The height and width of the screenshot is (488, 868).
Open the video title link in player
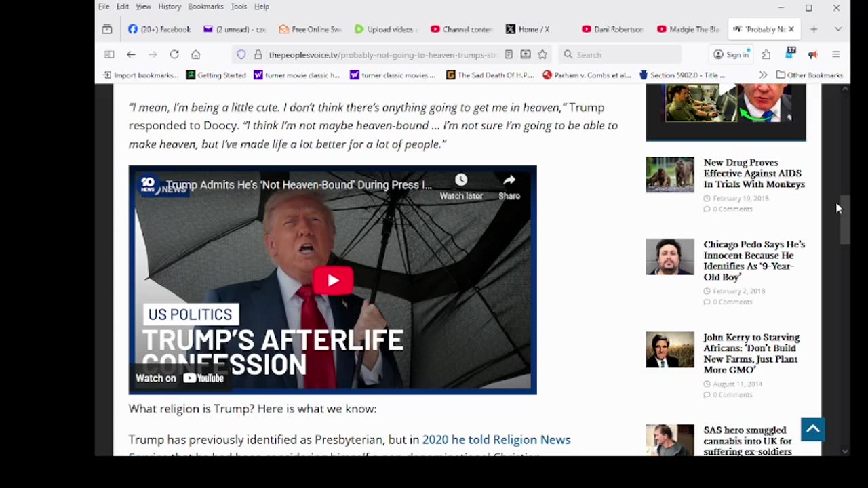coord(299,185)
